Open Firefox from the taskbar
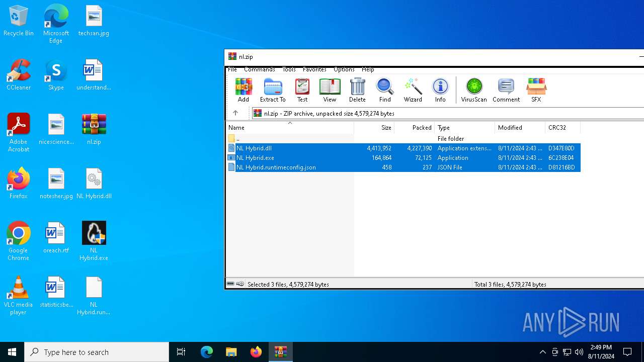The image size is (644, 362). coord(256,352)
